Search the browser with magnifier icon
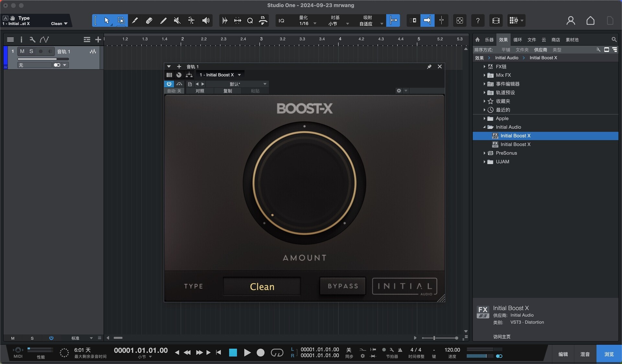The image size is (622, 364). 614,40
